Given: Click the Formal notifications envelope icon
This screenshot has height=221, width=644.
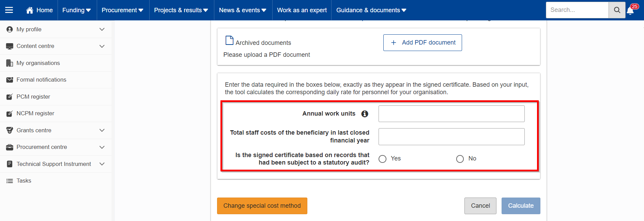Looking at the screenshot, I should (10, 80).
